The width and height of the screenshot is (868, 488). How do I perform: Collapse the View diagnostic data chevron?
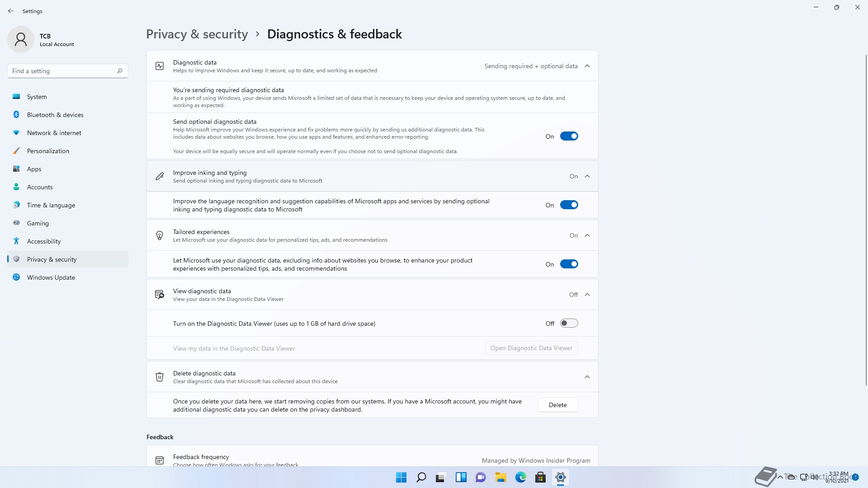587,295
